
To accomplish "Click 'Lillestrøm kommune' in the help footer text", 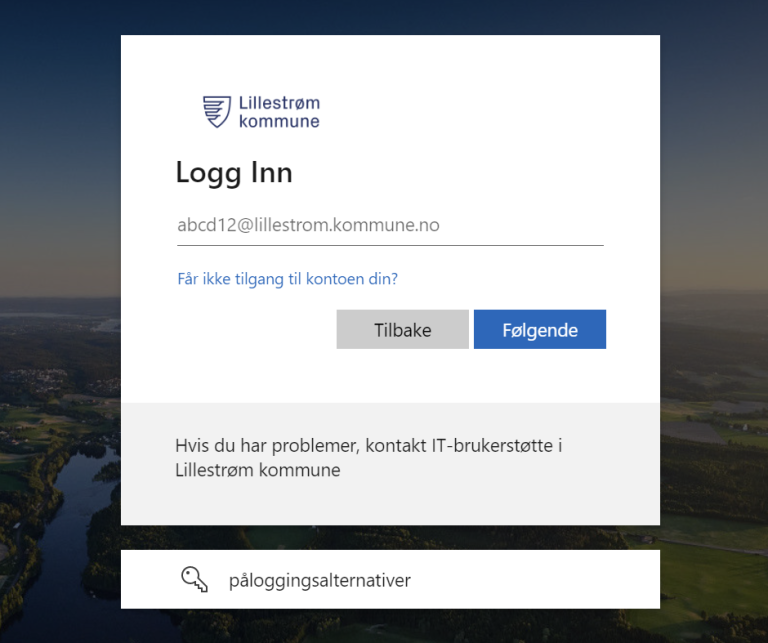I will pos(258,470).
